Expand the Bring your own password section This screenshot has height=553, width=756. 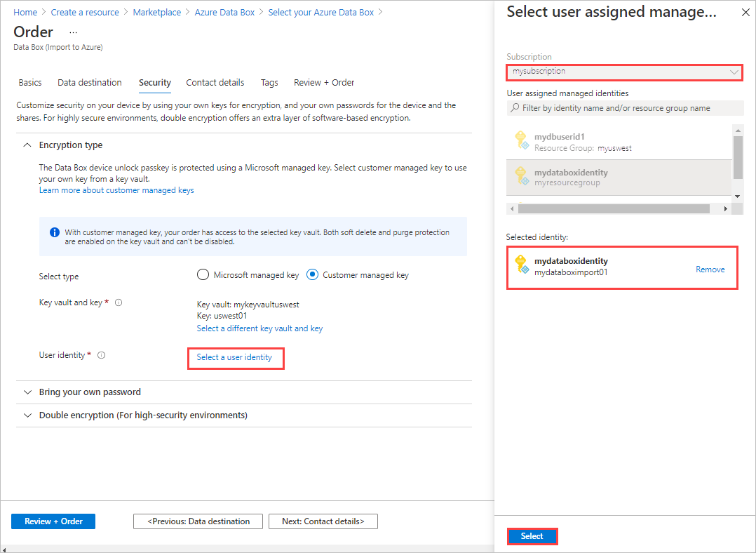pyautogui.click(x=27, y=392)
